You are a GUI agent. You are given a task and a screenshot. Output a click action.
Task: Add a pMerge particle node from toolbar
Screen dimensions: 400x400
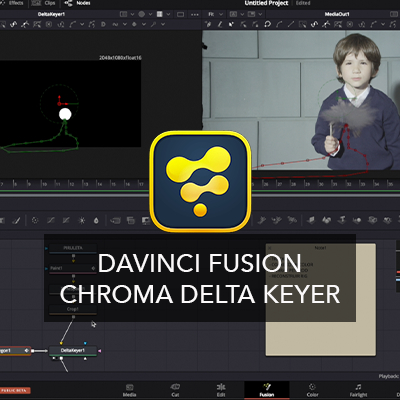277,220
